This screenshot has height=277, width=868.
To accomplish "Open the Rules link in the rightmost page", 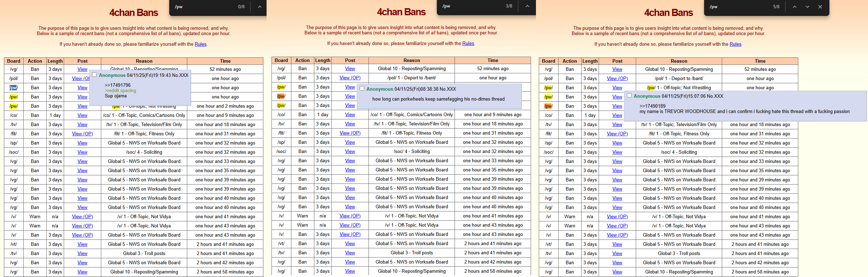I will (x=735, y=44).
